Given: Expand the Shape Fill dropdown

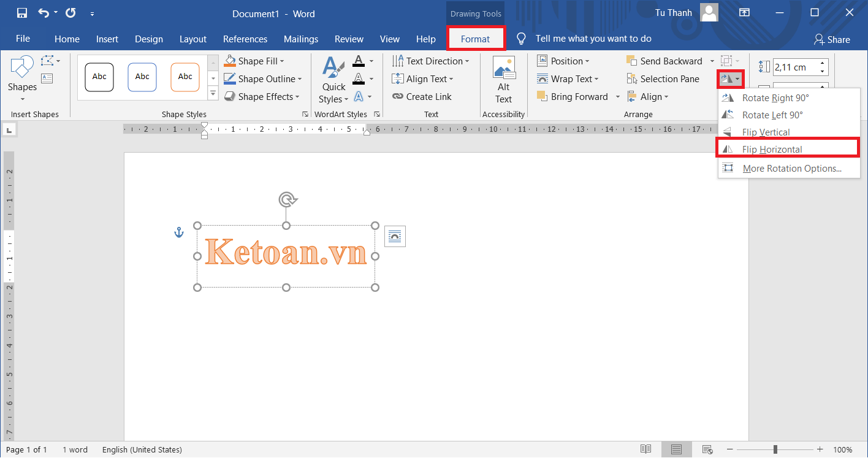Looking at the screenshot, I should pyautogui.click(x=282, y=61).
